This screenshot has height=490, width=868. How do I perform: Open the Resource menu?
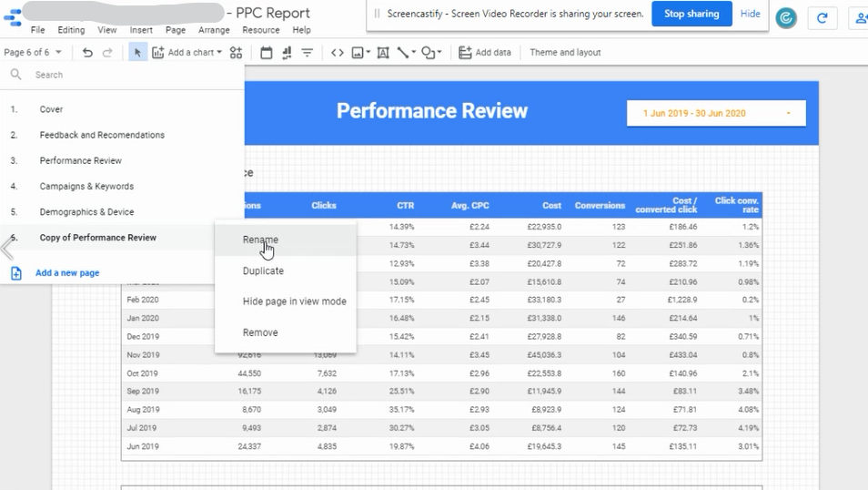[x=261, y=30]
